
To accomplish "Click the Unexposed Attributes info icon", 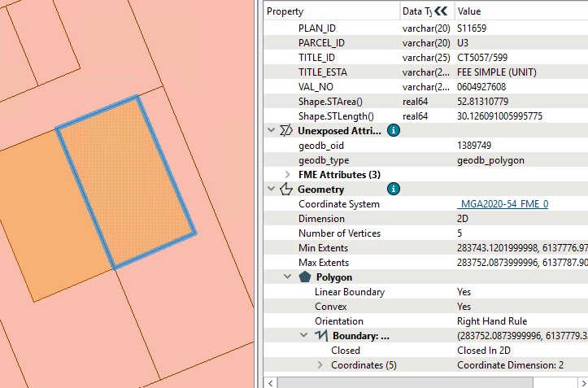I will (394, 131).
